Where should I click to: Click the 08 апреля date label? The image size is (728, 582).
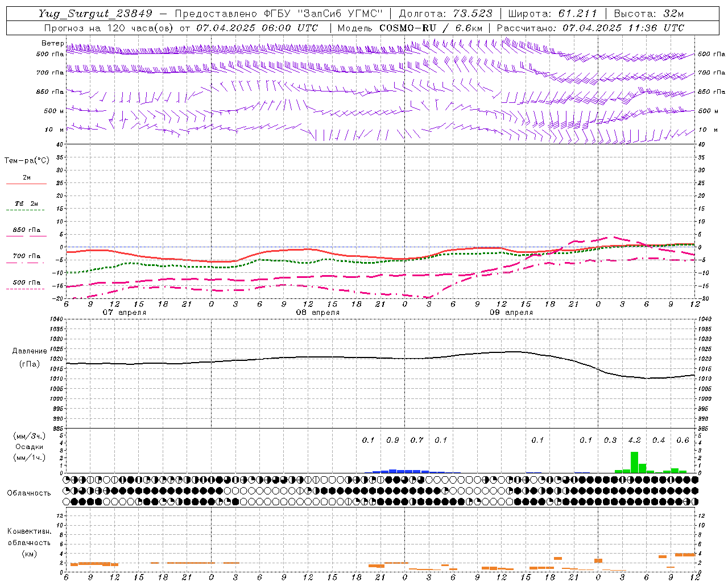click(317, 313)
